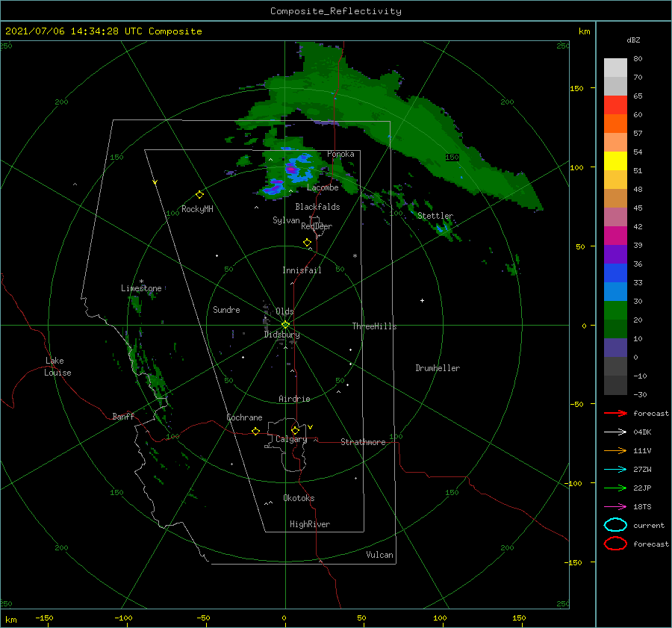Click the dBZ legend heading
The height and width of the screenshot is (628, 672).
633,40
